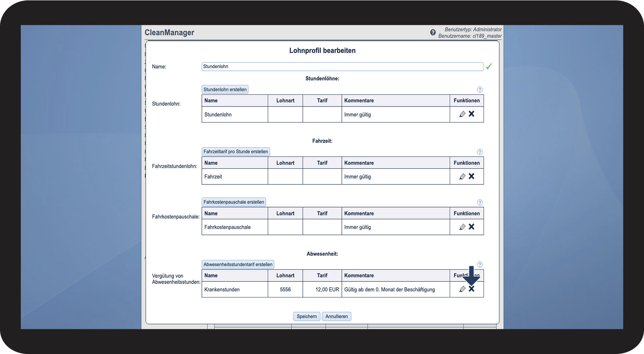Save the wage profile with Speichern

(307, 316)
